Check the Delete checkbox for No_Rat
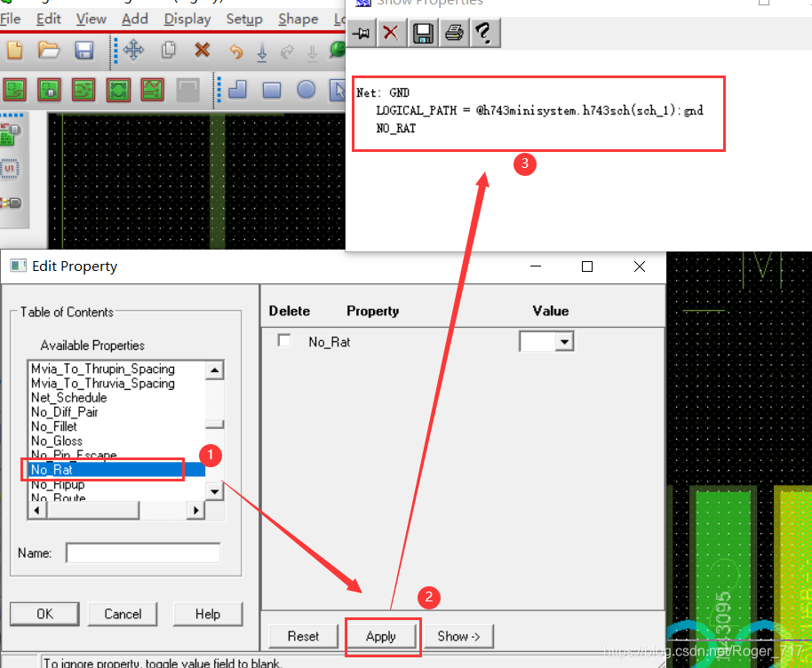 point(284,341)
